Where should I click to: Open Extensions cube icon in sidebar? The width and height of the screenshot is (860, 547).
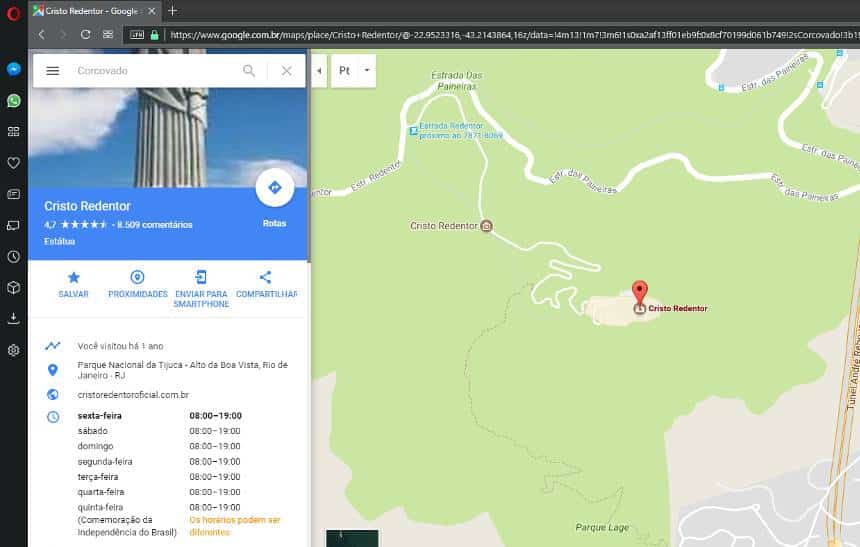[14, 288]
